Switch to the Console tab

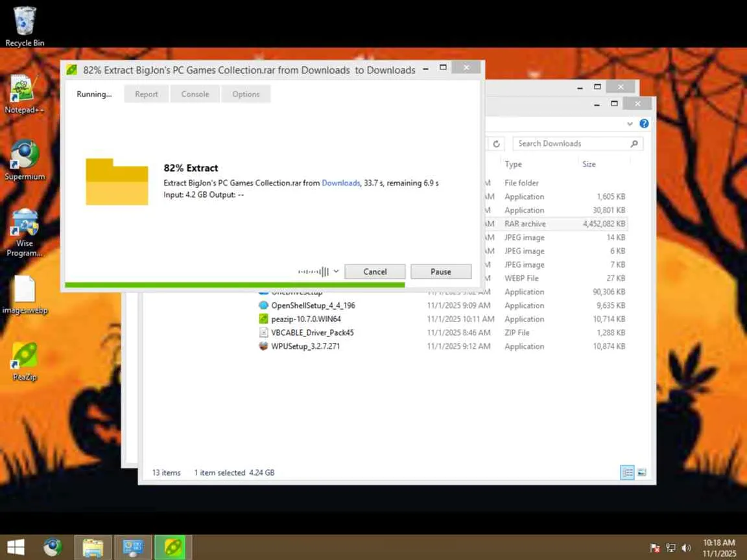pos(195,94)
